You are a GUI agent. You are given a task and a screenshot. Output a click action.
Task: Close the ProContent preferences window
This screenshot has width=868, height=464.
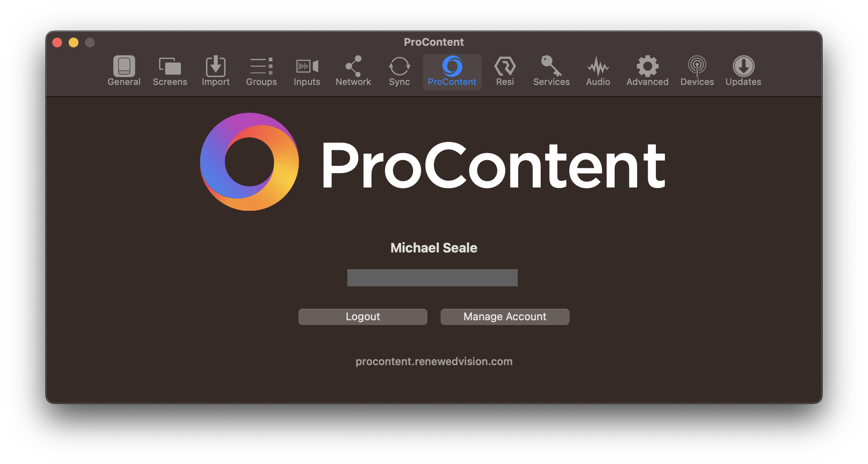pyautogui.click(x=57, y=42)
